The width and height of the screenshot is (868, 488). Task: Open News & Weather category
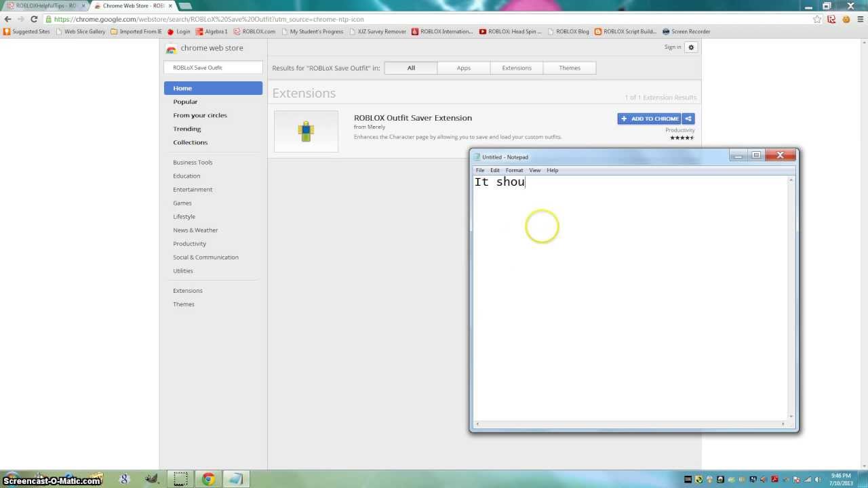[x=195, y=230]
